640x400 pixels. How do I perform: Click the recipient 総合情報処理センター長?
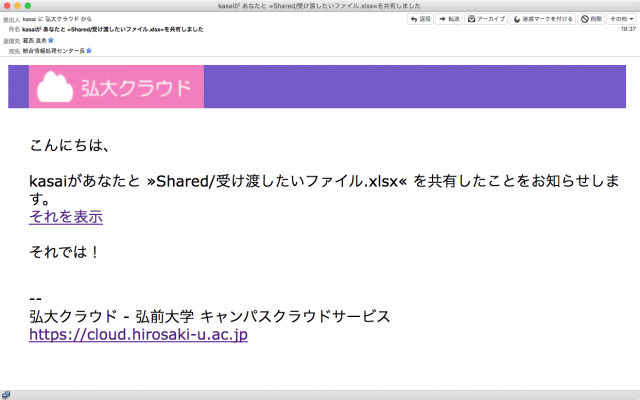click(53, 51)
